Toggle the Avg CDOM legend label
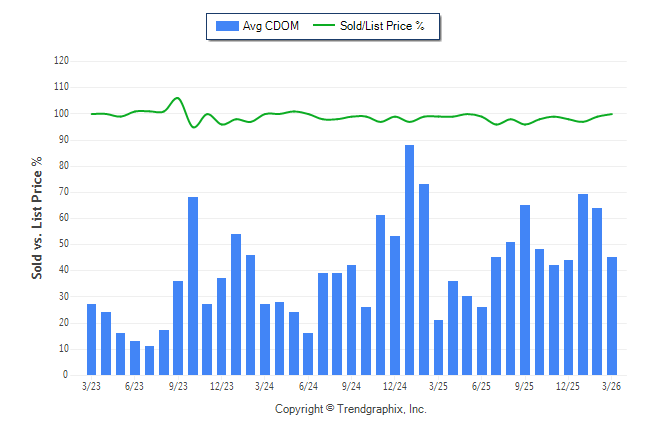Viewport: 646px width, 434px height. 271,26
